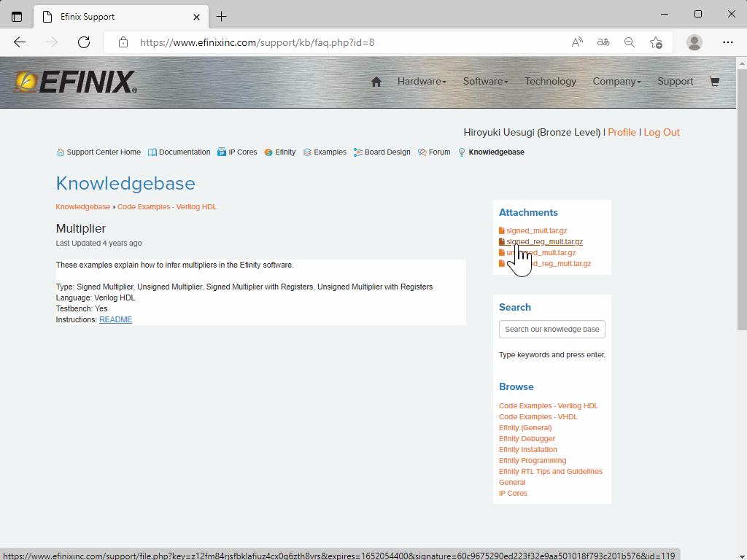Open browser settings and more menu
The height and width of the screenshot is (560, 747).
click(x=727, y=42)
